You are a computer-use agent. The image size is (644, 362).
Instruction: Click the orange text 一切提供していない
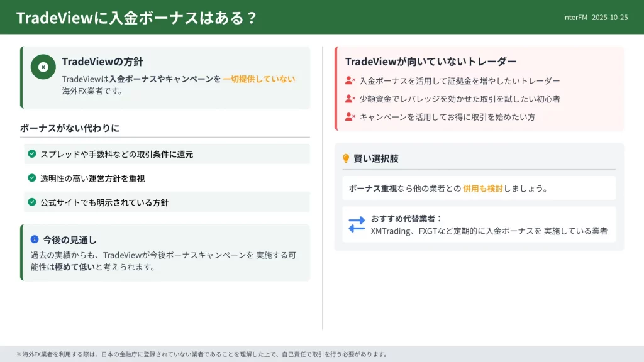(x=258, y=79)
